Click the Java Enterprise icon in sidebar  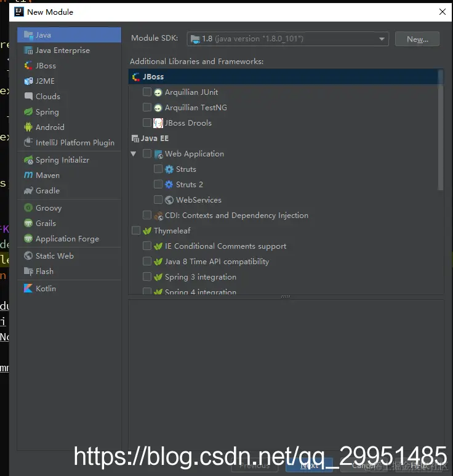pyautogui.click(x=28, y=50)
